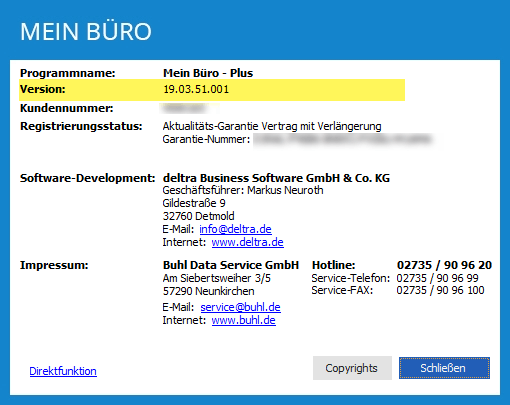The height and width of the screenshot is (405, 510).
Task: Click deltra Business Software GmbH & Co. KG
Action: [276, 178]
